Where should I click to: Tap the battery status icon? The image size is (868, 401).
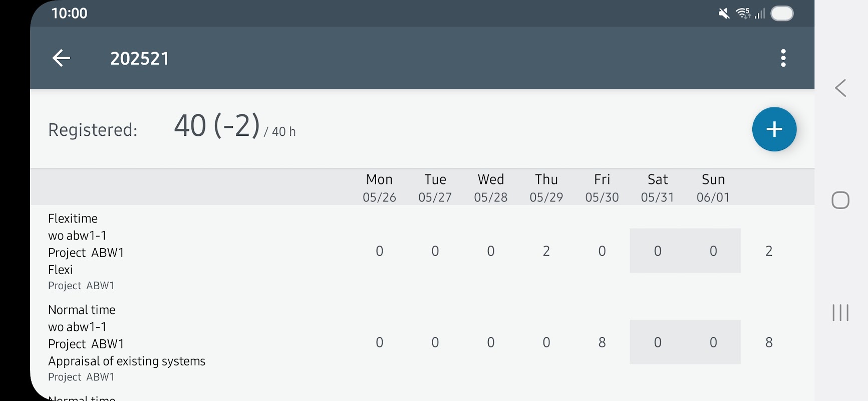tap(782, 14)
